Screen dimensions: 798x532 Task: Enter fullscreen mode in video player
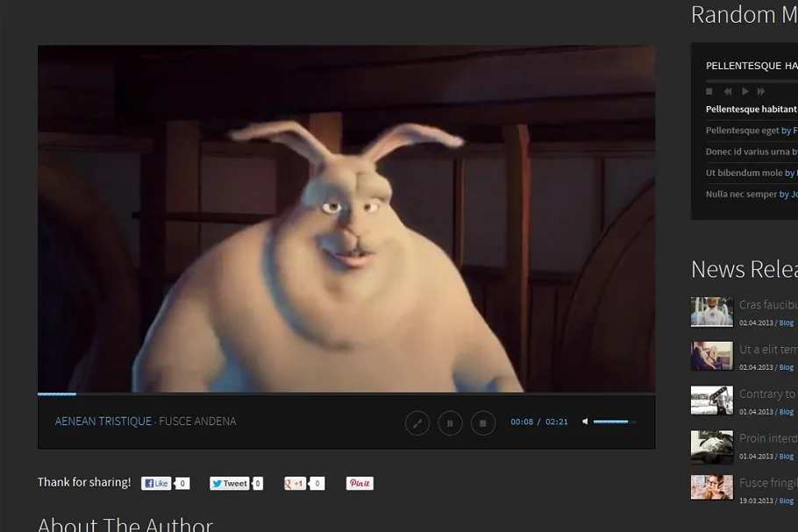(x=417, y=423)
